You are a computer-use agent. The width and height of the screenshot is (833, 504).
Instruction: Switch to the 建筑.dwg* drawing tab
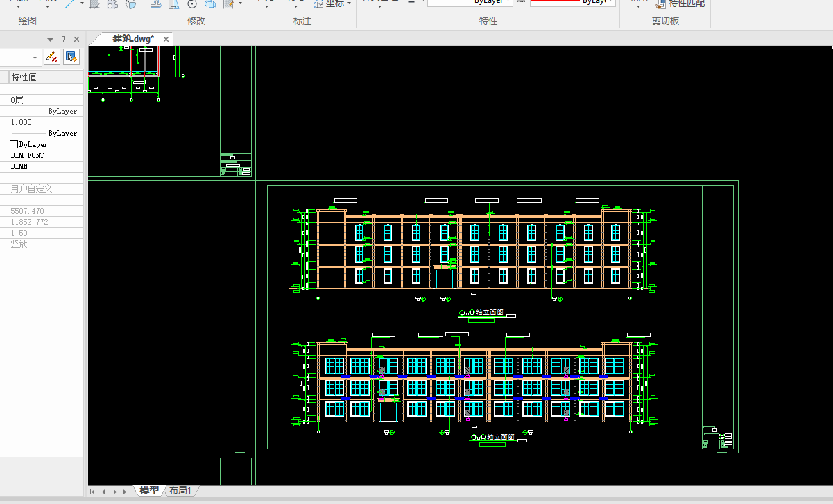click(x=132, y=38)
